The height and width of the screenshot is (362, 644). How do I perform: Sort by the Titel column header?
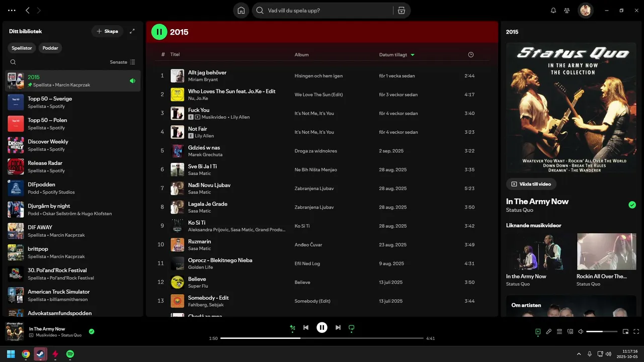175,54
